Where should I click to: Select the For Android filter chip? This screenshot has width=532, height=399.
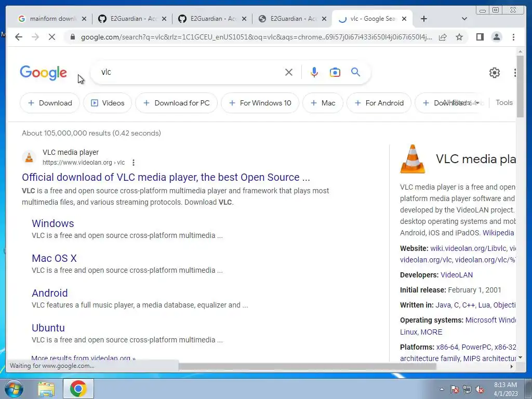tap(379, 103)
